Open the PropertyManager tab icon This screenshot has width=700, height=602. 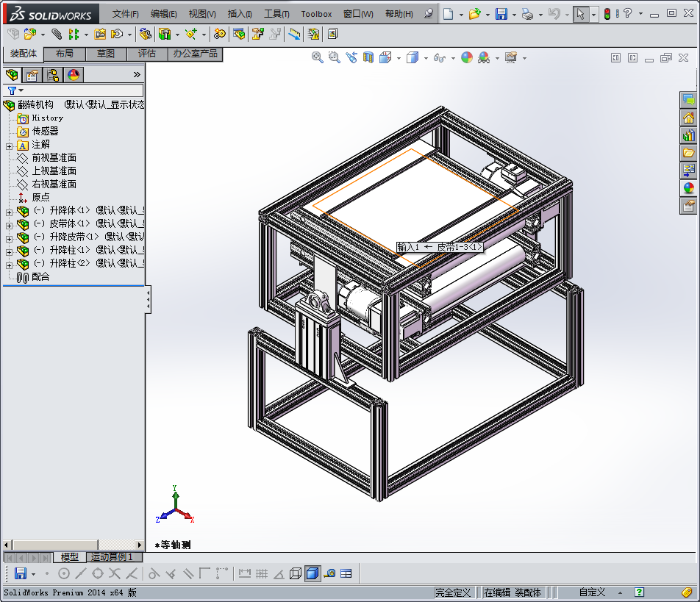tap(32, 74)
